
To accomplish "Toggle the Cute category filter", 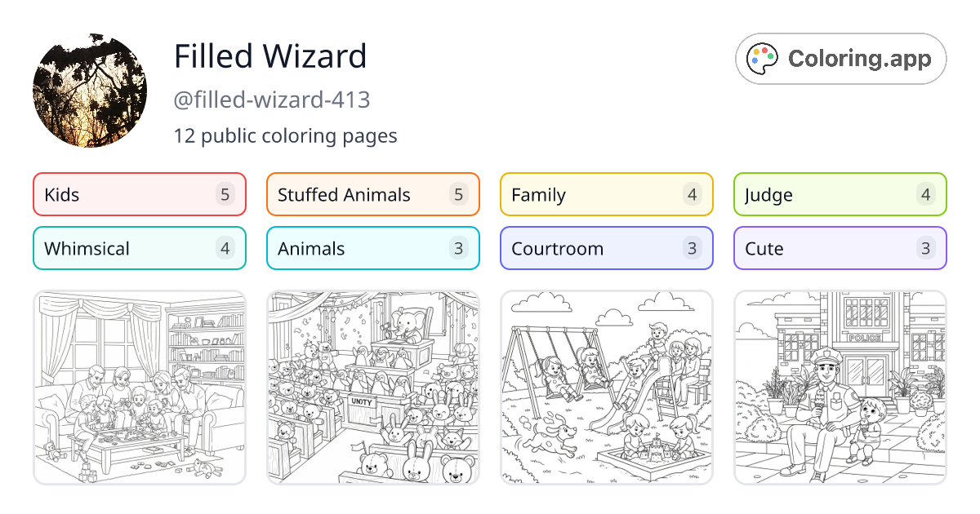I will coord(840,248).
